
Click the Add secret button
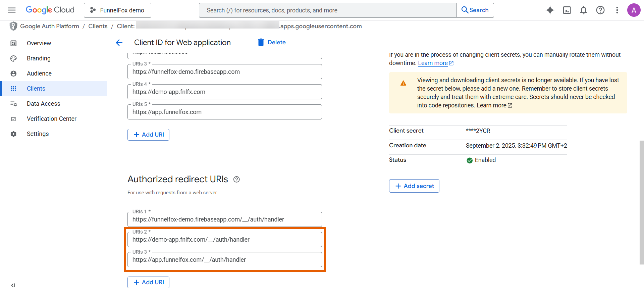coord(414,186)
